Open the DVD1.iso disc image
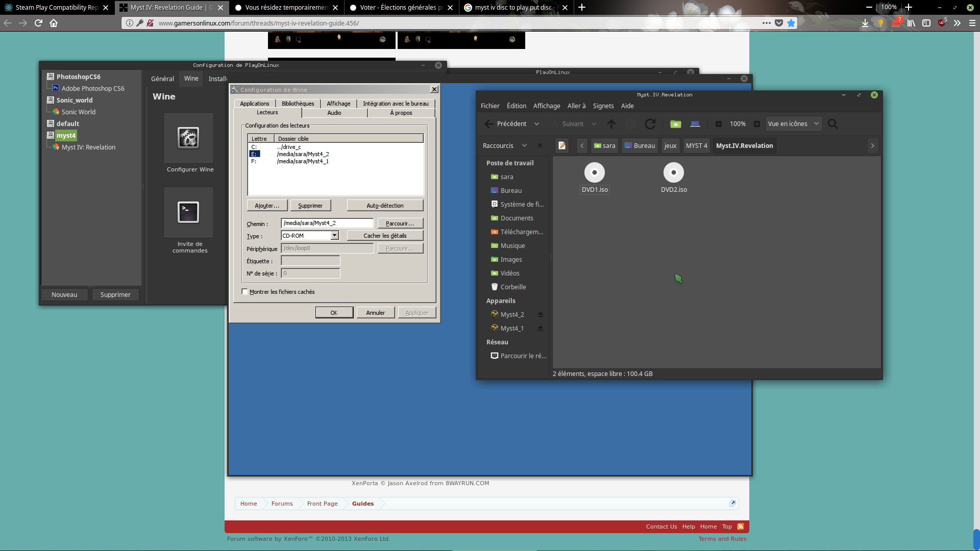980x551 pixels. (595, 178)
